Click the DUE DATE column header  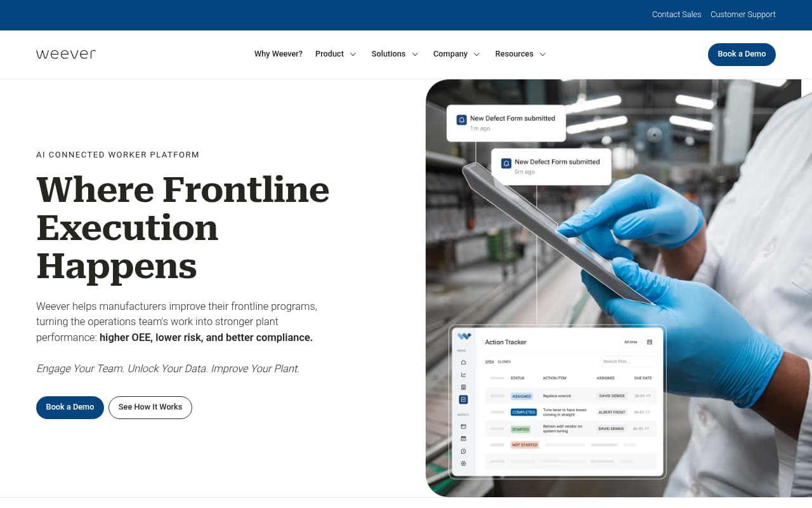click(643, 378)
